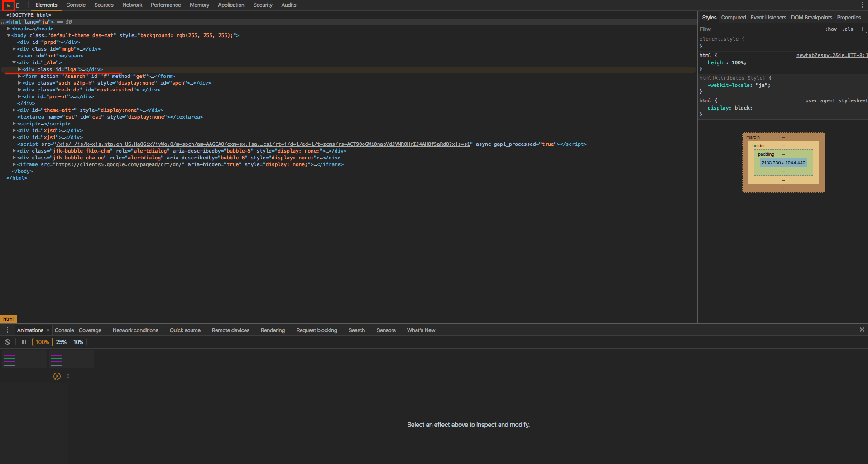This screenshot has width=868, height=464.
Task: Close the bottom drawer panel
Action: [862, 330]
